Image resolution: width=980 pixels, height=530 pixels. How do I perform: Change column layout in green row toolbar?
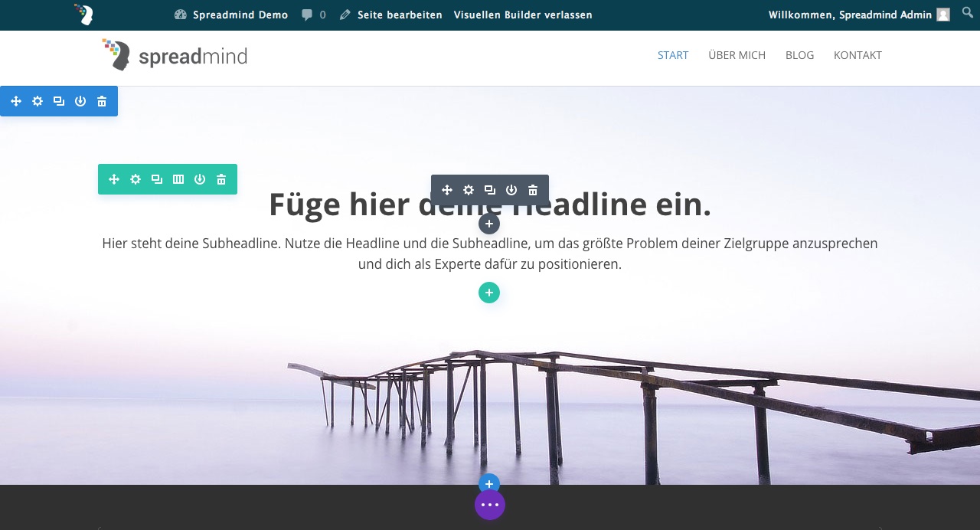coord(178,179)
